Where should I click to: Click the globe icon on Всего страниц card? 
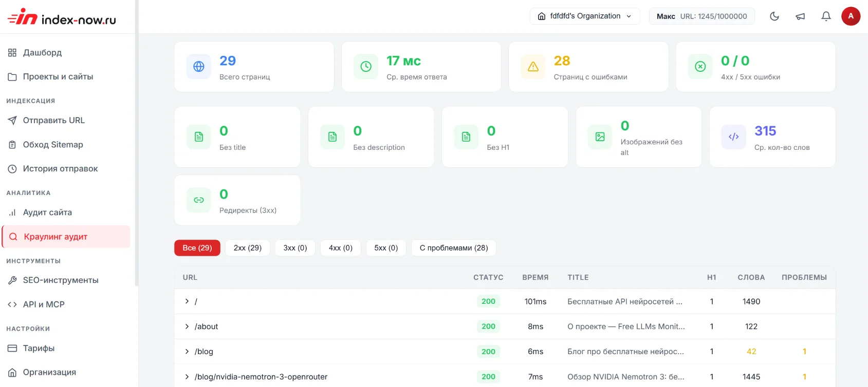tap(199, 67)
